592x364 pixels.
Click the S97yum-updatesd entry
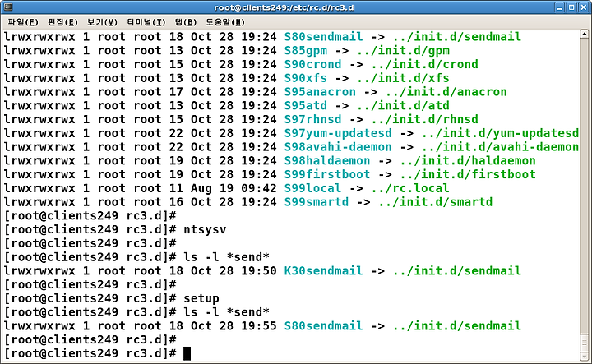click(x=338, y=133)
